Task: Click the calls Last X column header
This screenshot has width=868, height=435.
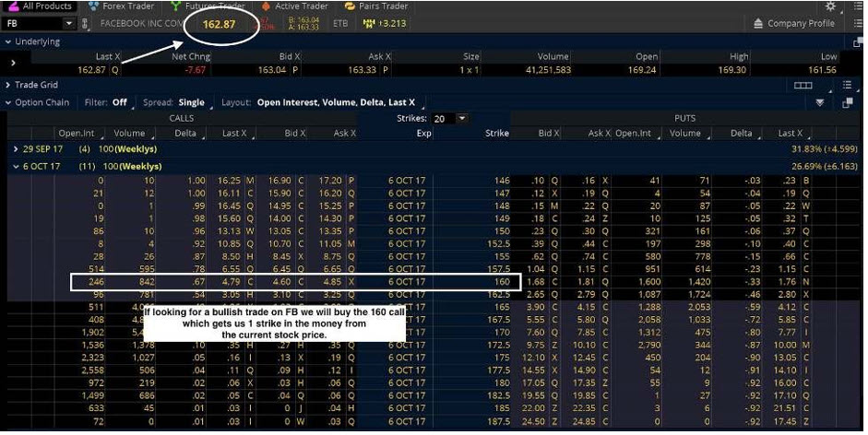Action: [233, 133]
